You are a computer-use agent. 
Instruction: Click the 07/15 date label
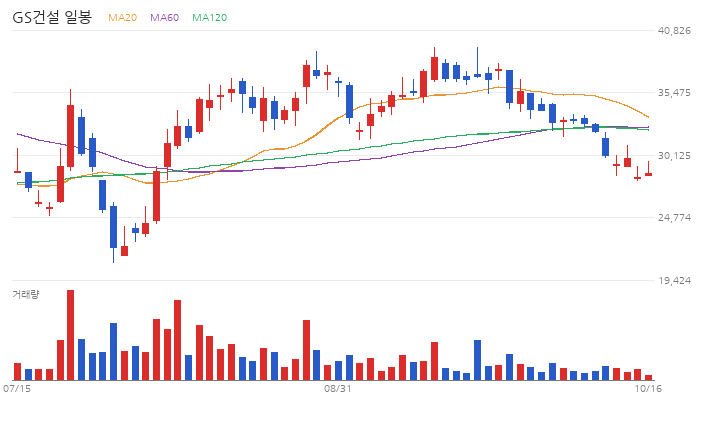(x=17, y=389)
